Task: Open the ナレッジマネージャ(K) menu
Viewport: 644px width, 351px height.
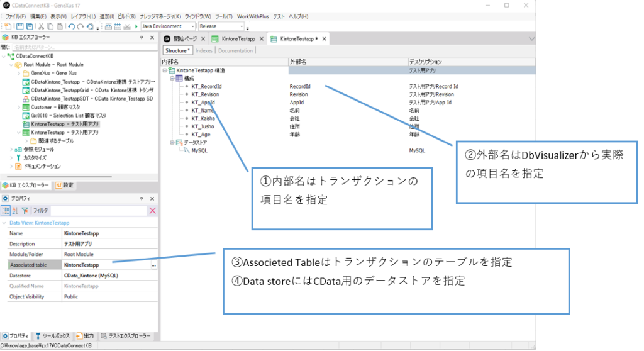Action: [x=160, y=16]
